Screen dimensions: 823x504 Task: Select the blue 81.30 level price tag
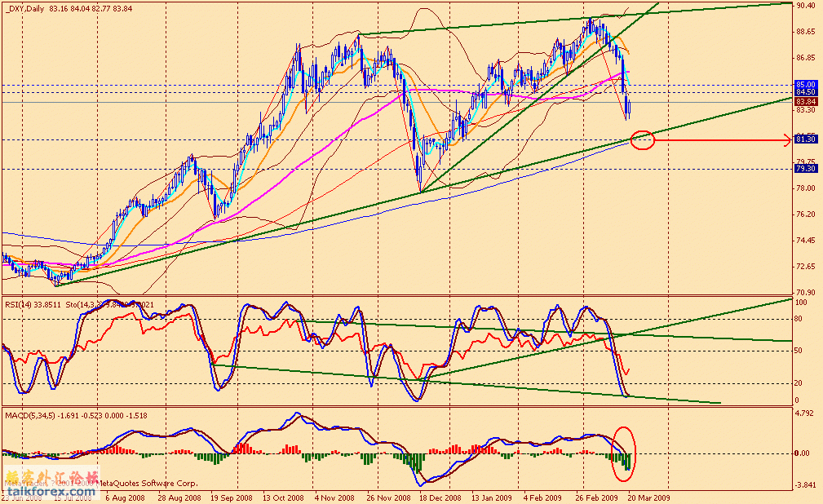(806, 139)
